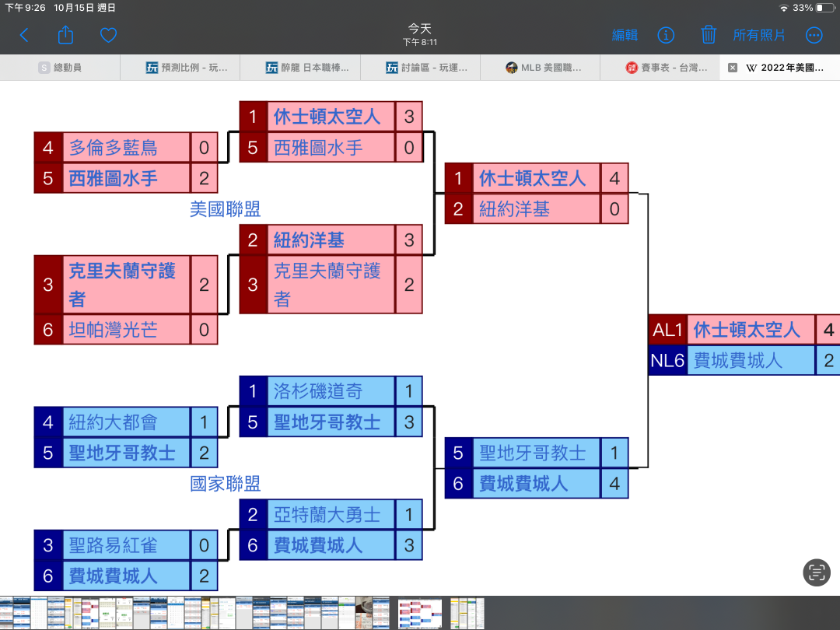840x630 pixels.
Task: Click the status bar time 下午9:26
Action: pos(25,8)
